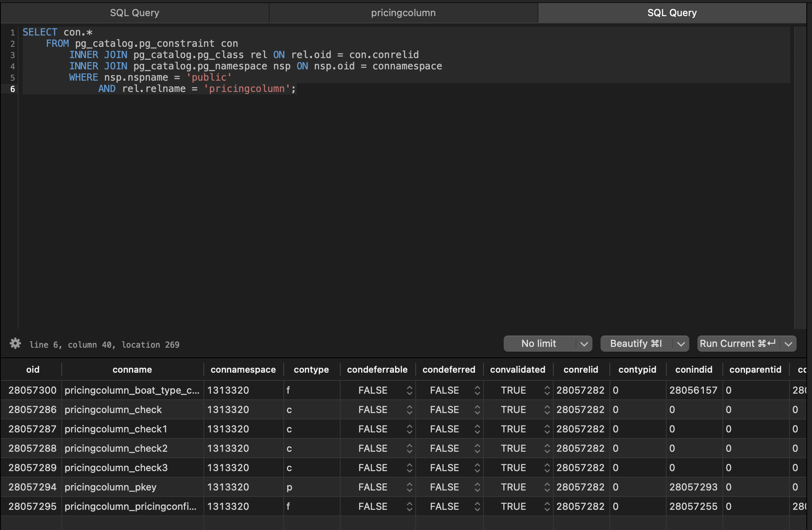The image size is (812, 530).
Task: Select the pricingcolumn_pkey row
Action: point(110,487)
